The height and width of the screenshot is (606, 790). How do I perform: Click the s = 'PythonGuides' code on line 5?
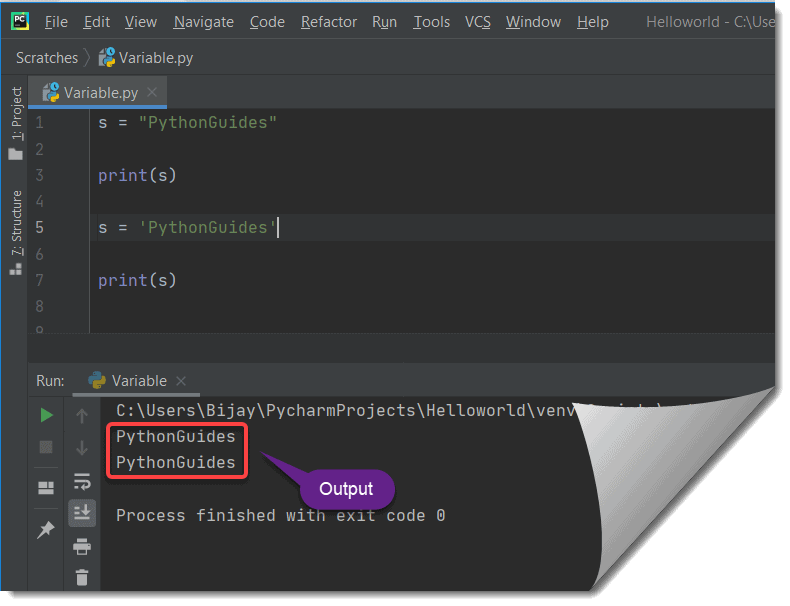click(187, 228)
